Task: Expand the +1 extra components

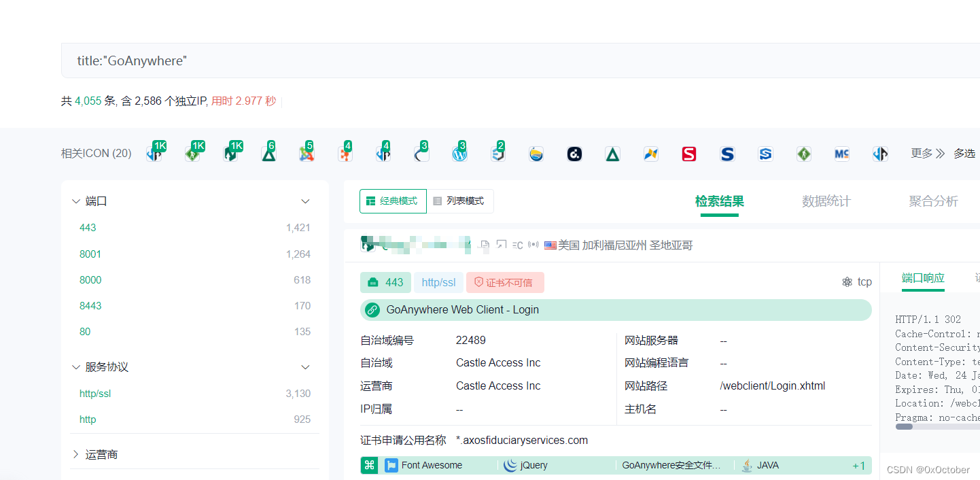Action: (x=859, y=466)
